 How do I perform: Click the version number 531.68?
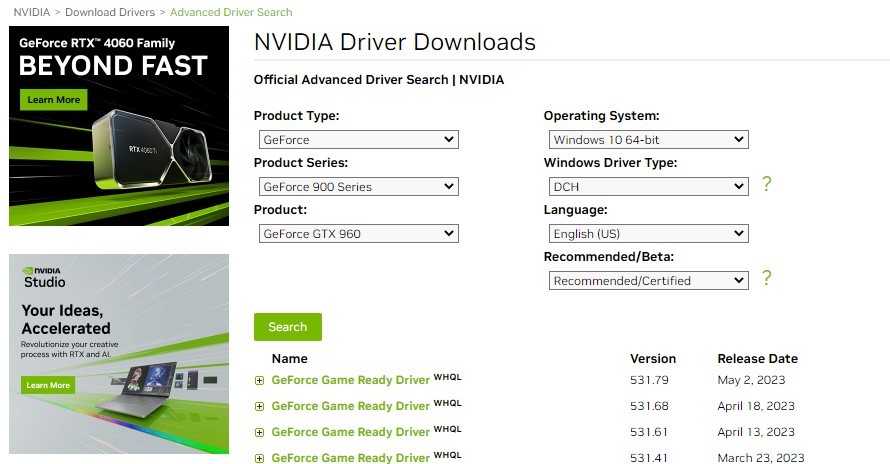(x=649, y=406)
